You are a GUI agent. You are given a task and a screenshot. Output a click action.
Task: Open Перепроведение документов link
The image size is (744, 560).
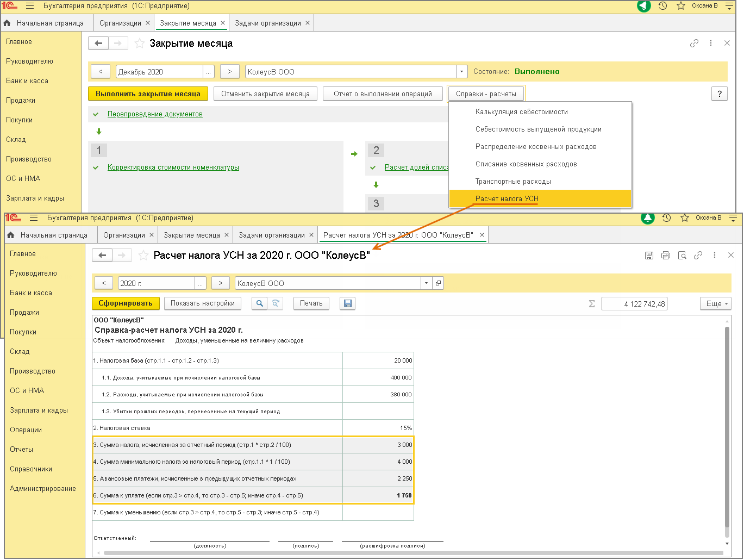click(155, 114)
